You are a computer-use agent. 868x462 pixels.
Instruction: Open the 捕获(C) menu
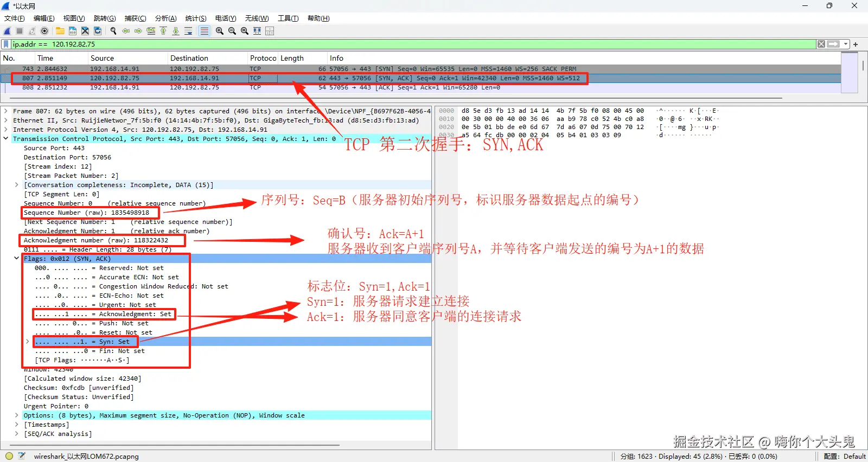click(135, 18)
